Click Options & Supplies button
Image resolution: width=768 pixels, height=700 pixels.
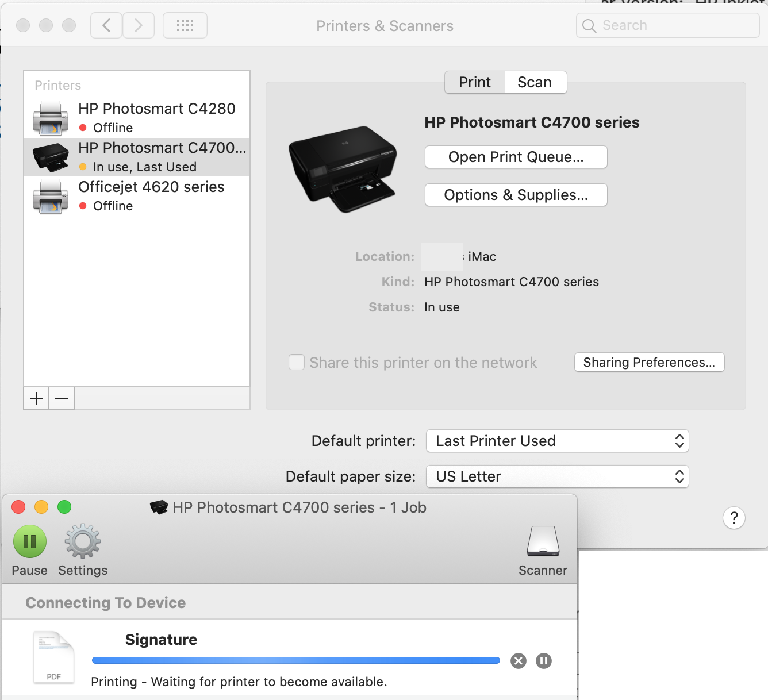[516, 195]
